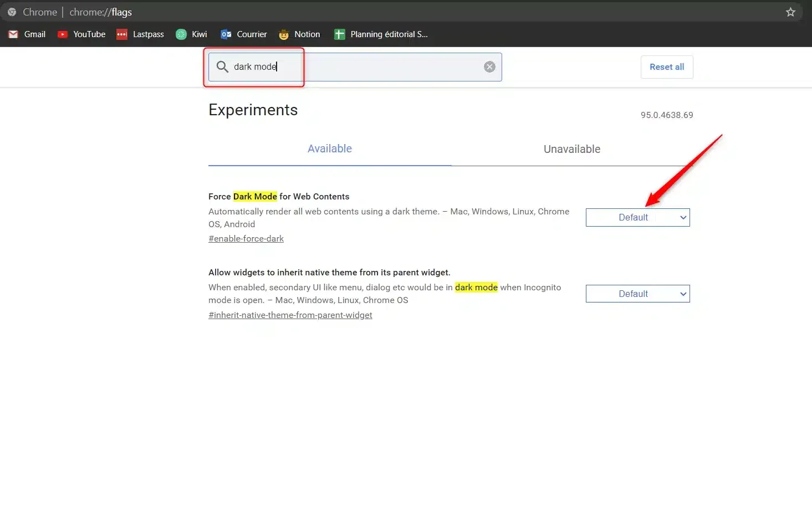Open the #inherit-native-theme-from-parent-widget link

click(290, 315)
